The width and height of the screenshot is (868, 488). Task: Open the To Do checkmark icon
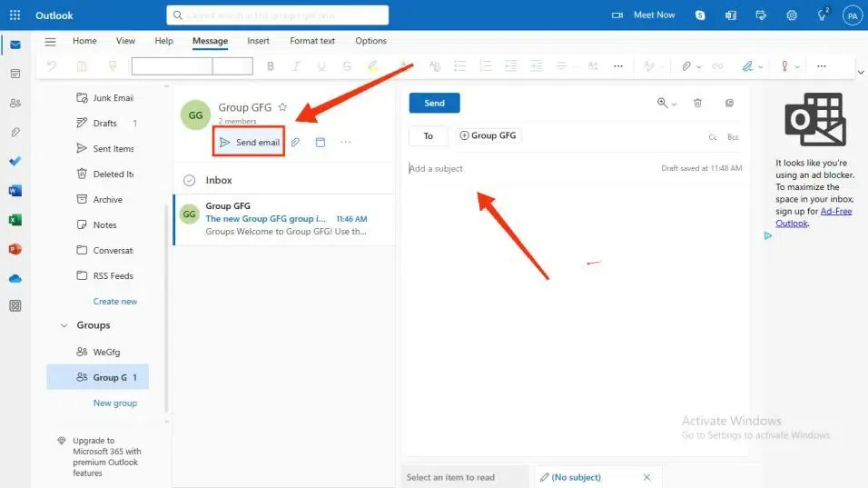point(15,161)
